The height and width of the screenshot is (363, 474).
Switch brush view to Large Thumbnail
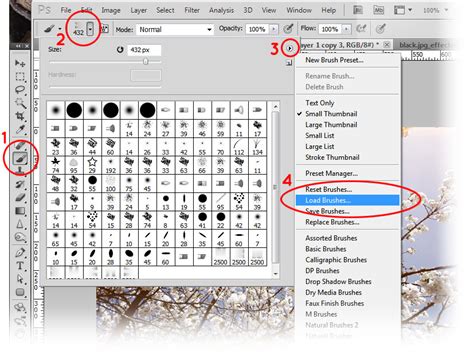[331, 125]
